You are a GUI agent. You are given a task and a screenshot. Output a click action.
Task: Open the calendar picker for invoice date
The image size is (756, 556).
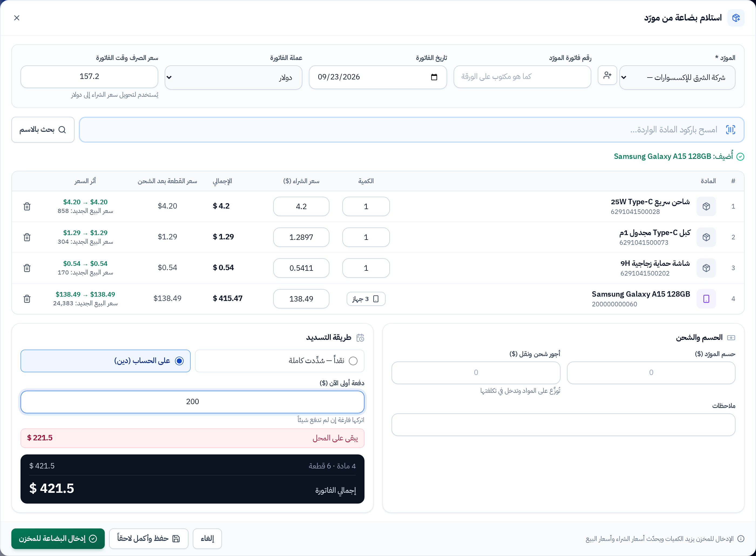point(434,77)
